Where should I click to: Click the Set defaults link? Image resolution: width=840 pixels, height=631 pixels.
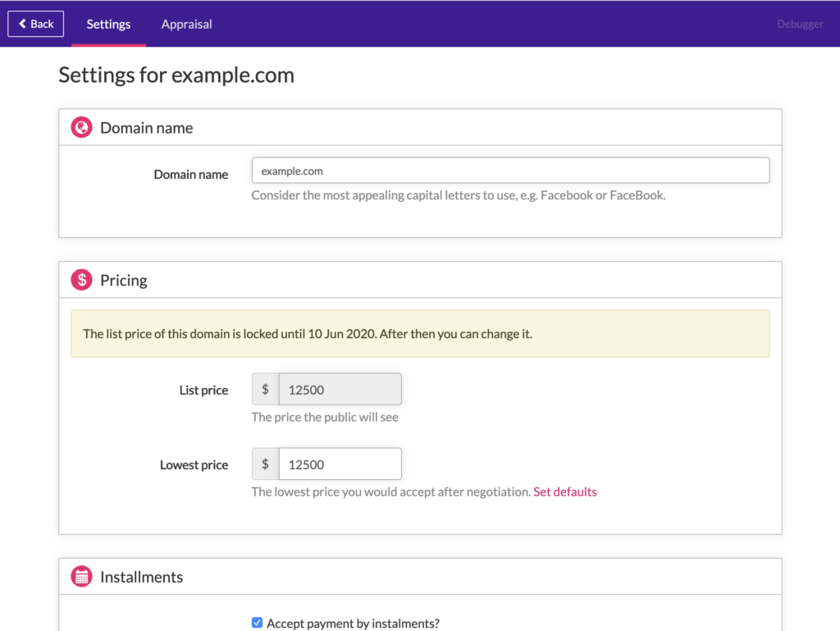pos(564,492)
